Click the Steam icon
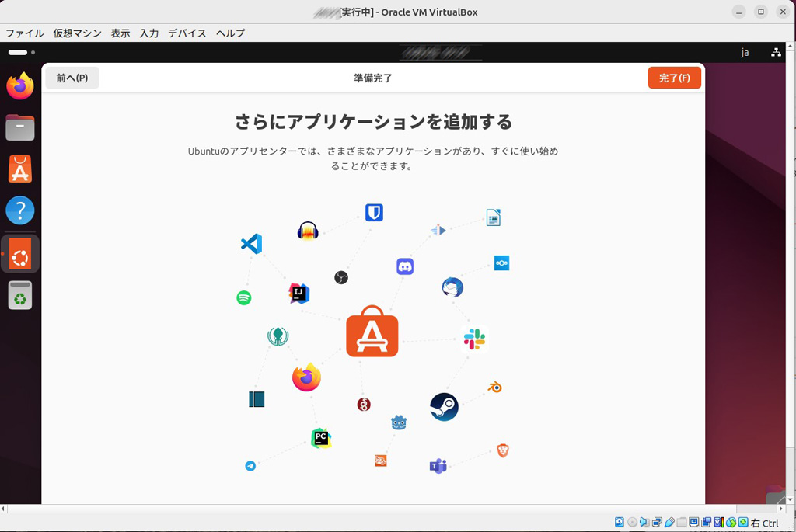This screenshot has height=532, width=796. coord(444,407)
